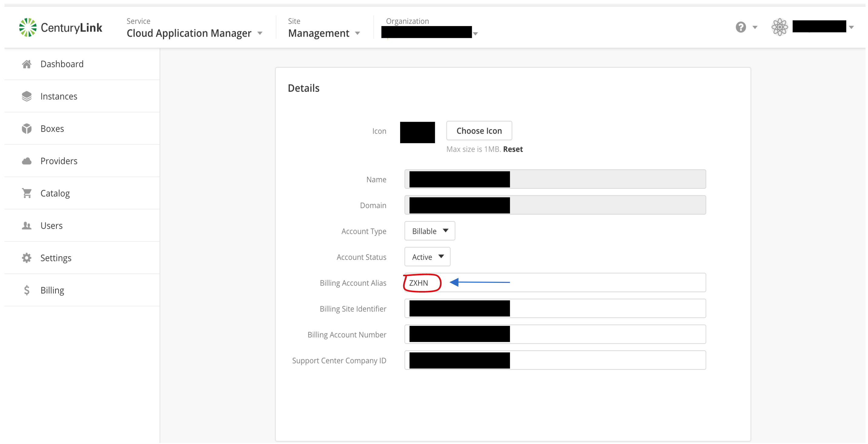The image size is (868, 444).
Task: Click the Dashboard home icon
Action: click(x=27, y=64)
